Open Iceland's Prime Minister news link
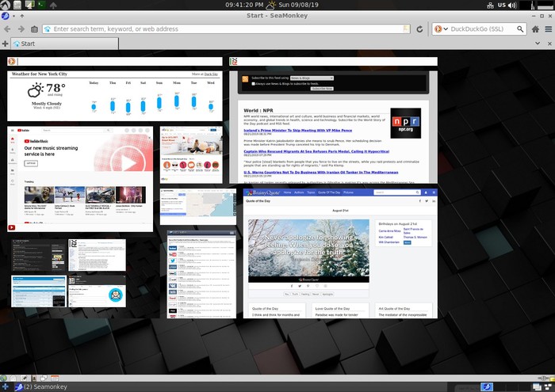Image resolution: width=555 pixels, height=392 pixels. click(x=297, y=131)
